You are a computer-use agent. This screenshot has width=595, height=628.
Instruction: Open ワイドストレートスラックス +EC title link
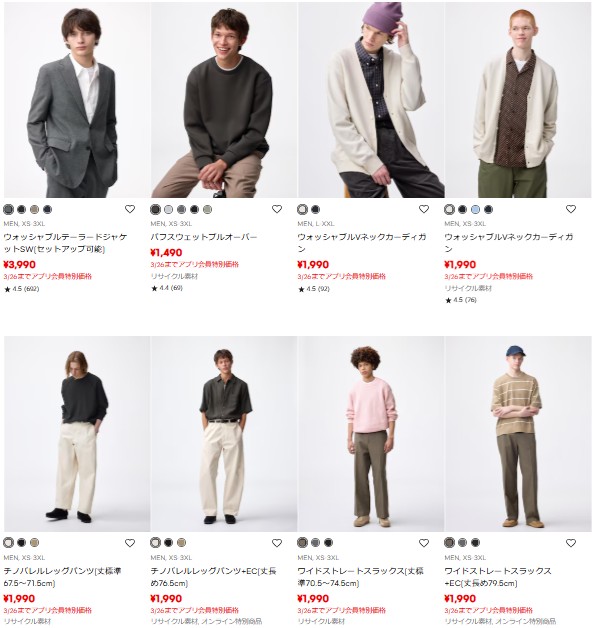[x=498, y=577]
